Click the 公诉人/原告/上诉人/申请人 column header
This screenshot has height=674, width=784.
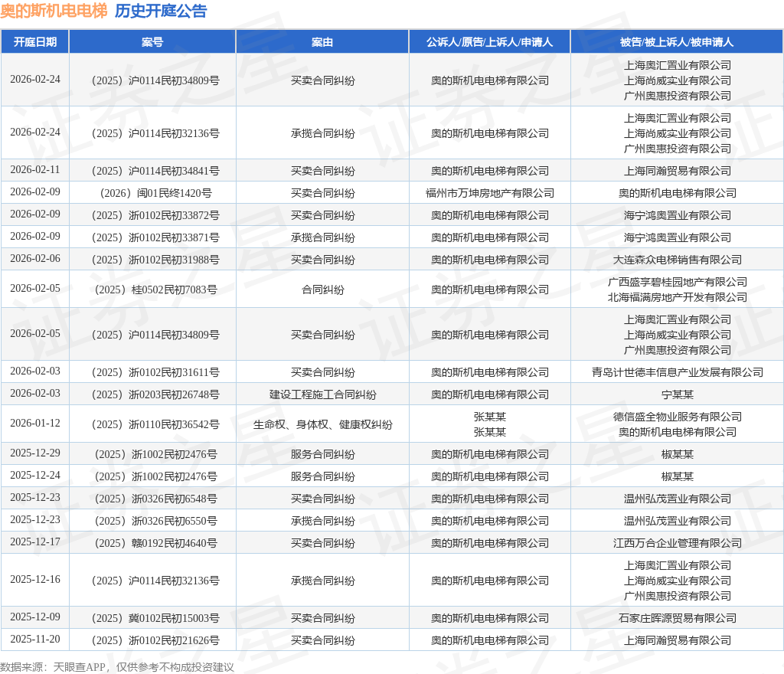tap(490, 42)
